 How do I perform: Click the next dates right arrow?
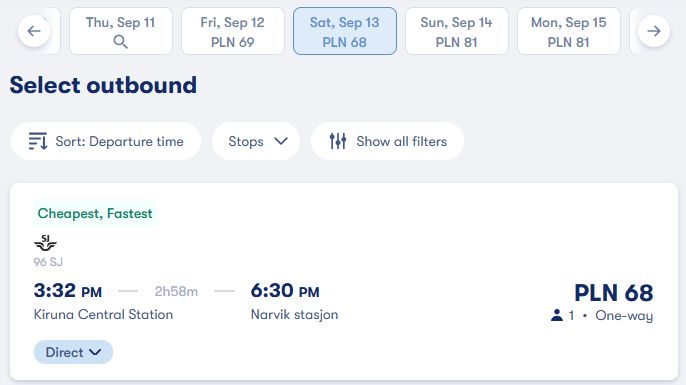pyautogui.click(x=654, y=31)
